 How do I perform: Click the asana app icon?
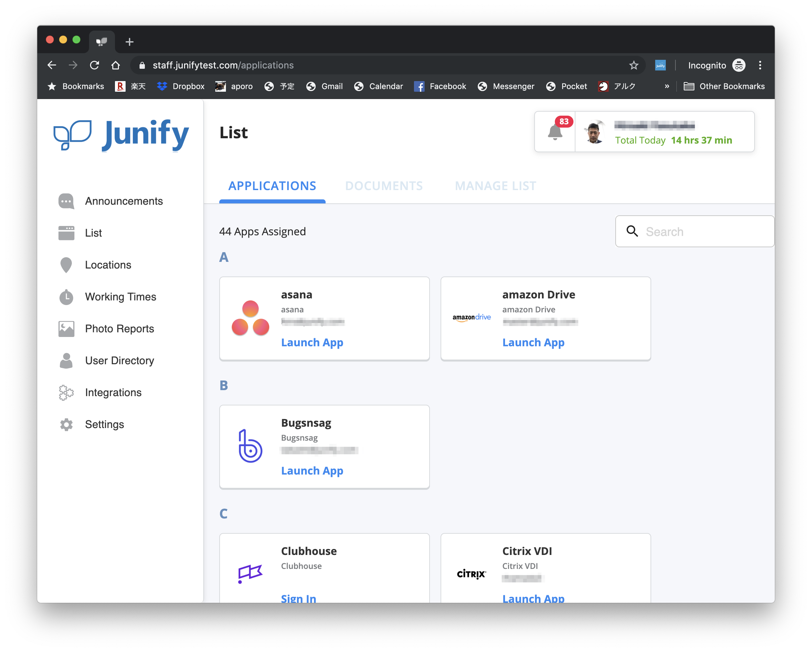[x=251, y=317]
